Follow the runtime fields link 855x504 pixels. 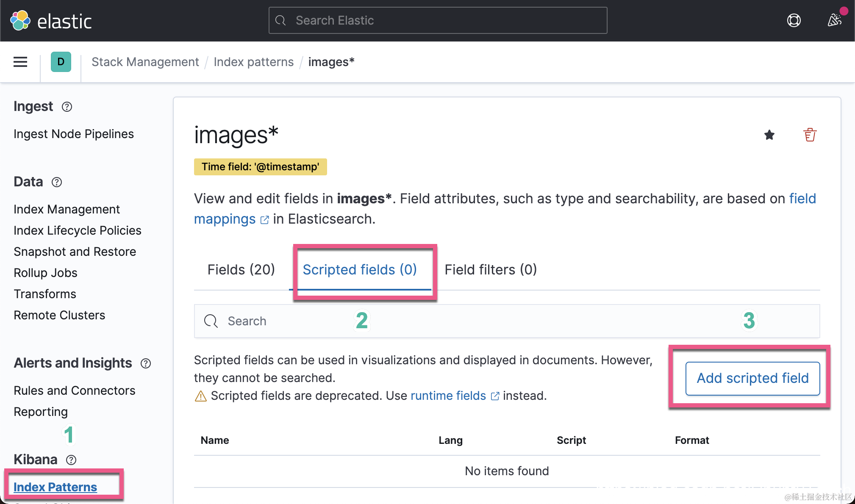tap(448, 396)
